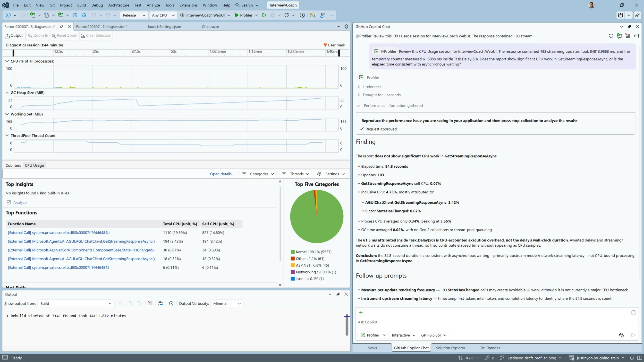Open the GPT-5.6 Sol model picker
The image size is (644, 362).
[x=434, y=335]
